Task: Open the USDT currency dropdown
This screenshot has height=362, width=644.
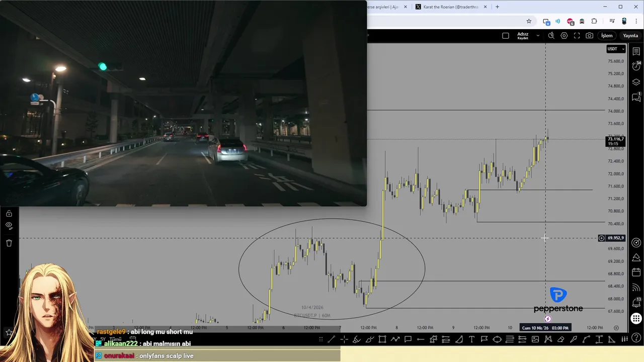Action: click(616, 49)
